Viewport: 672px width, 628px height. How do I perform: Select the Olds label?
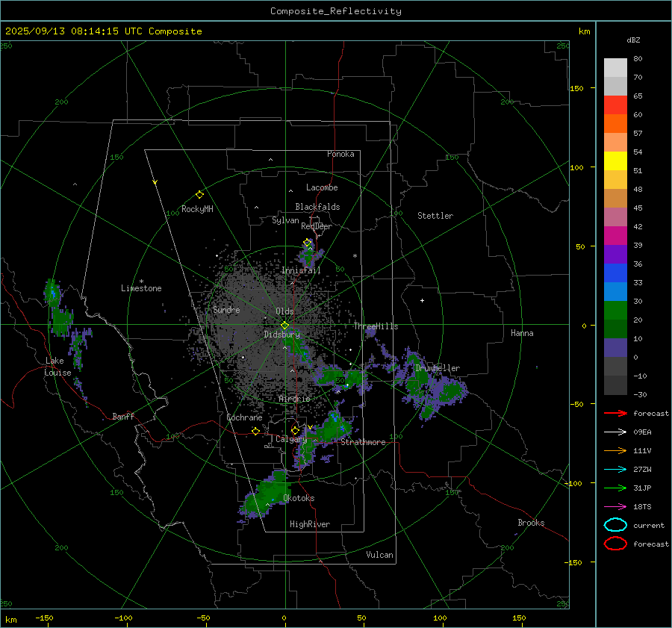(284, 311)
